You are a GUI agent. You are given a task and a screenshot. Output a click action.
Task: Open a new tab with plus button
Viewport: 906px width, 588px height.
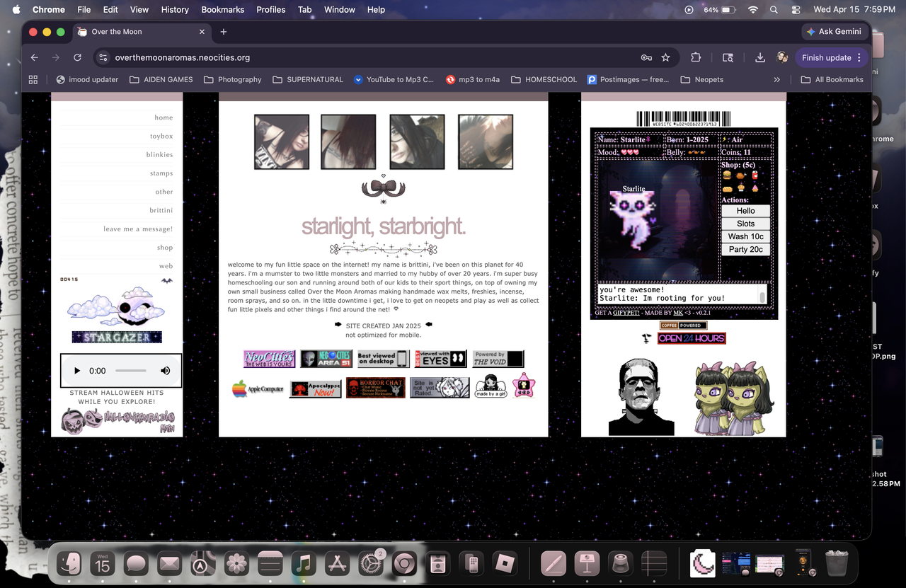[x=224, y=32]
